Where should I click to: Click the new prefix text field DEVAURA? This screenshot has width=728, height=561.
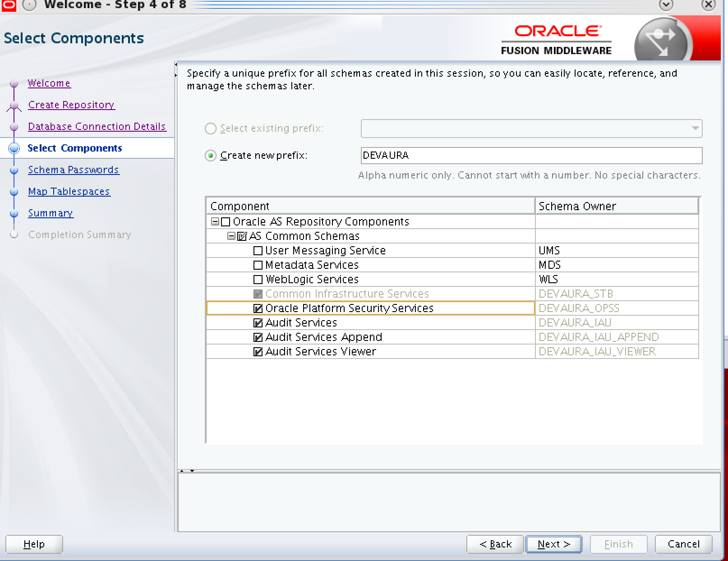click(x=531, y=156)
